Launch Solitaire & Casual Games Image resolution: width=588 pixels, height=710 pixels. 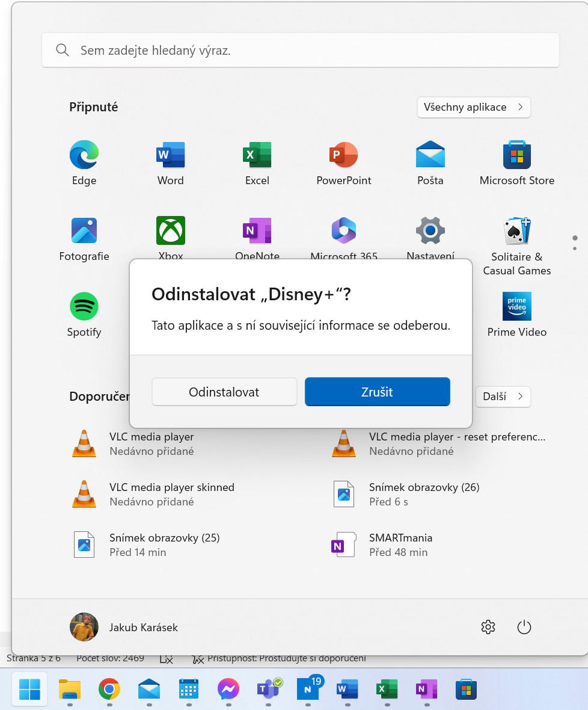coord(517,246)
